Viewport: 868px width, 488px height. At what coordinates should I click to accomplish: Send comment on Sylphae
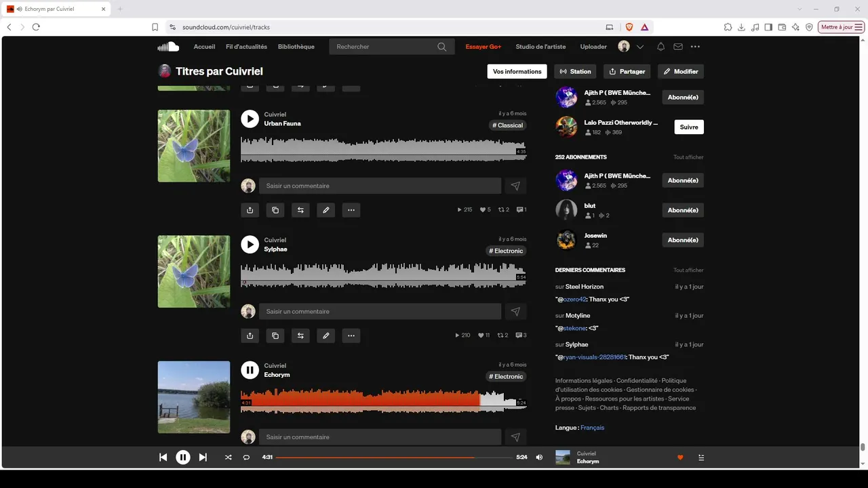515,311
